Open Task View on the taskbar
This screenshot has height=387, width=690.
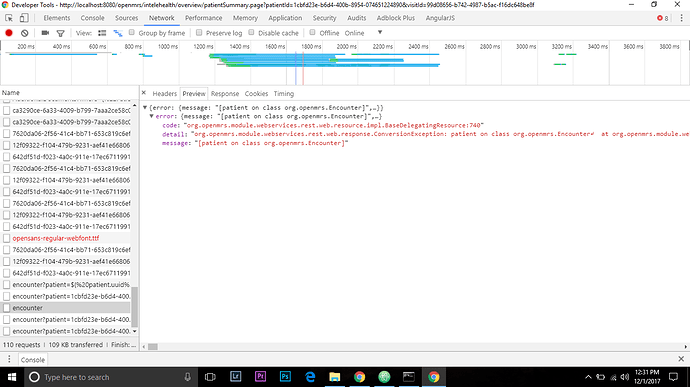pyautogui.click(x=210, y=377)
